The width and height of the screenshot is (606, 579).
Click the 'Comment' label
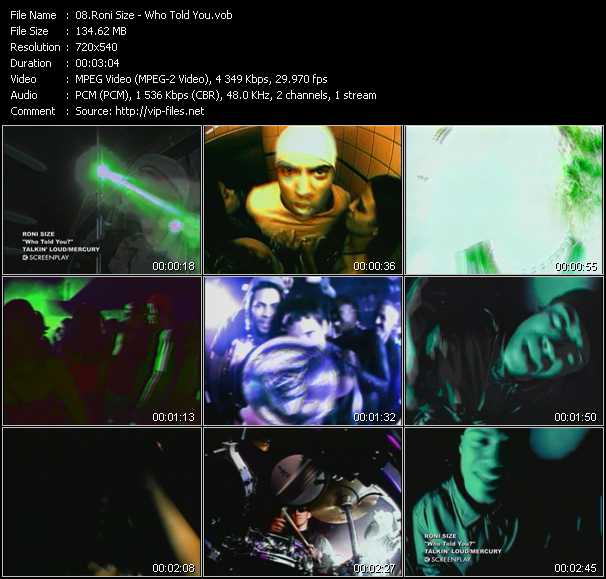(33, 111)
